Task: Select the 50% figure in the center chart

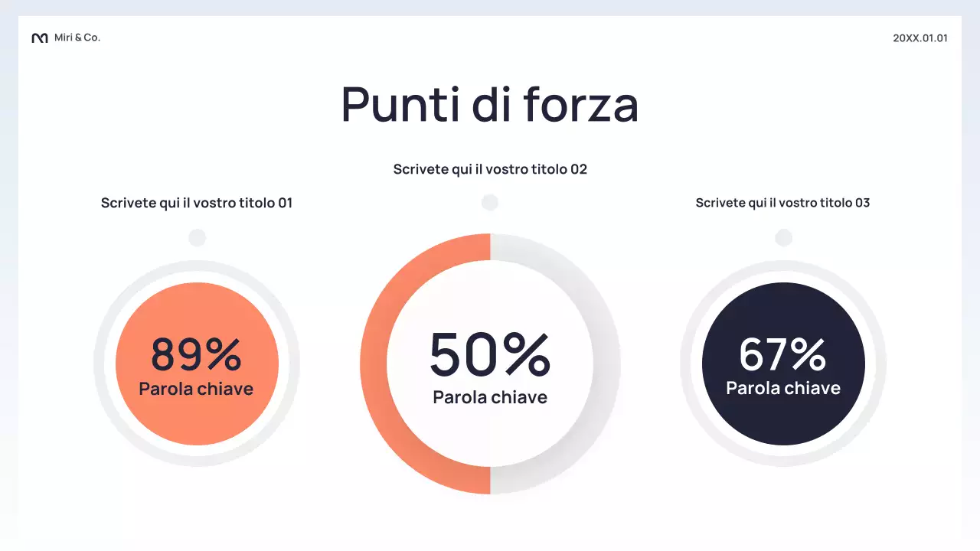Action: coord(490,354)
